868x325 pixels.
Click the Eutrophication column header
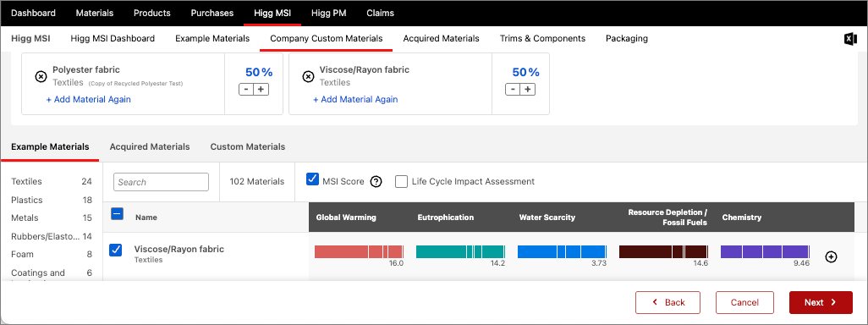tap(446, 218)
